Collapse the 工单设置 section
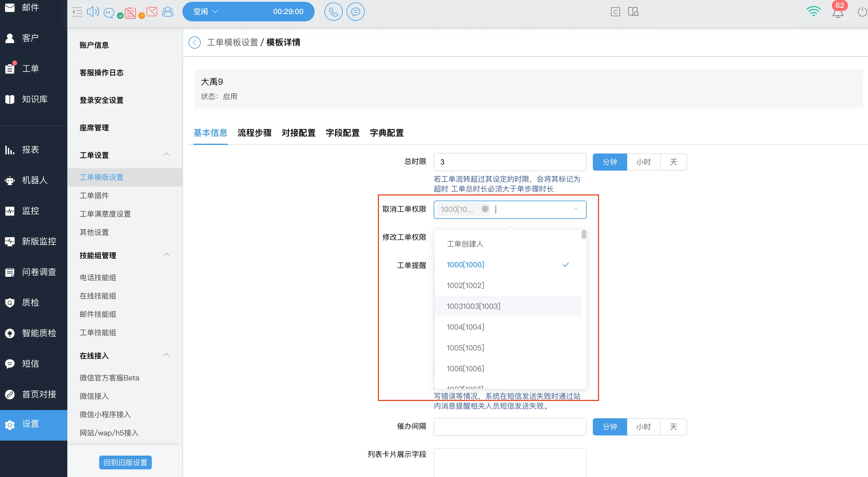This screenshot has height=477, width=868. pos(166,154)
